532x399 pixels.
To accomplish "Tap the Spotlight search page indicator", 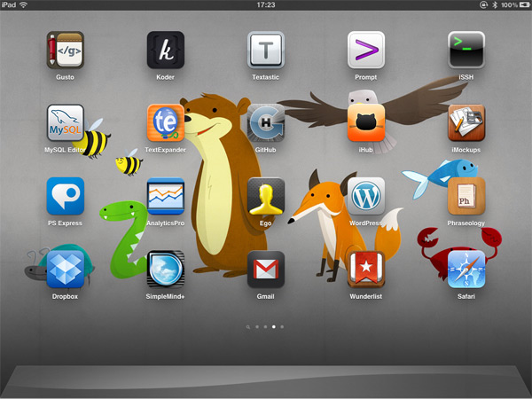I will [248, 327].
